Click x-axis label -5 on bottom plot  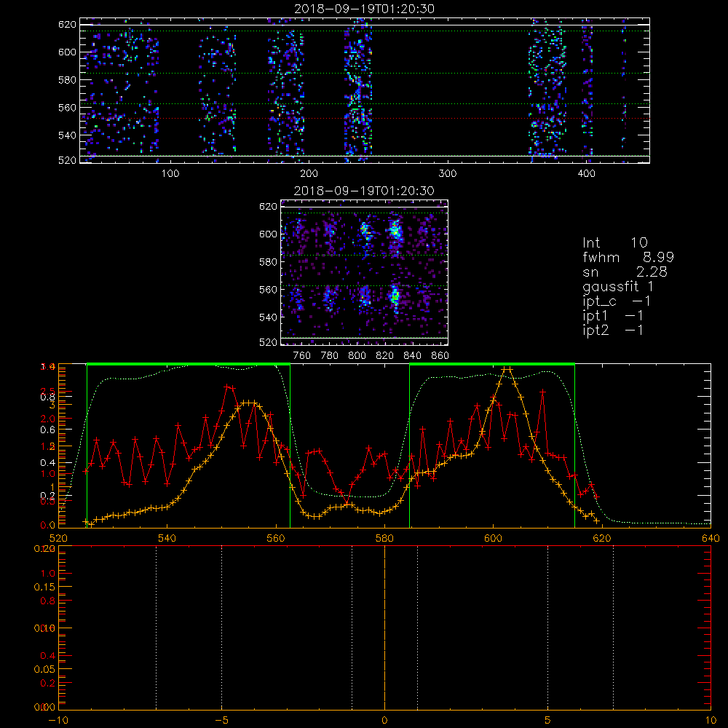point(221,721)
